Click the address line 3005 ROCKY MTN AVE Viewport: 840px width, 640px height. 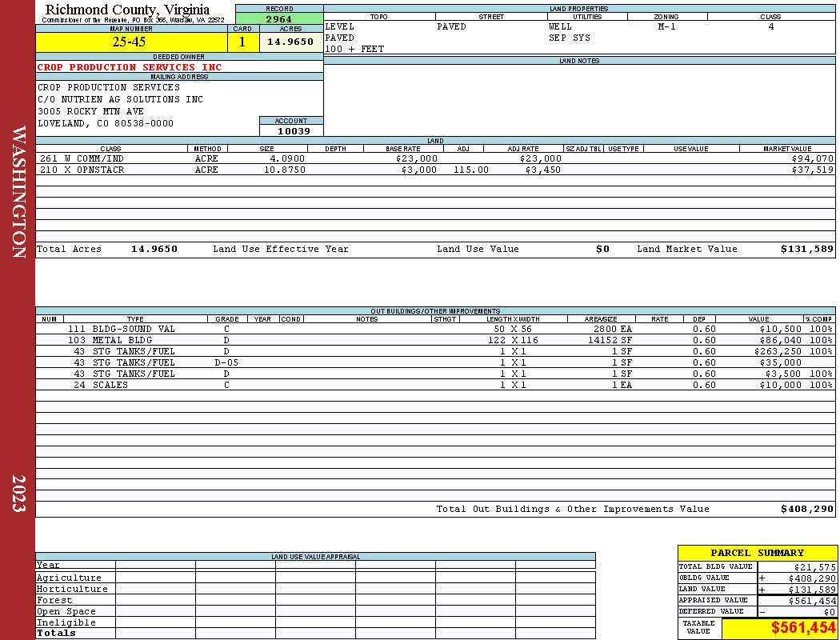click(x=90, y=111)
